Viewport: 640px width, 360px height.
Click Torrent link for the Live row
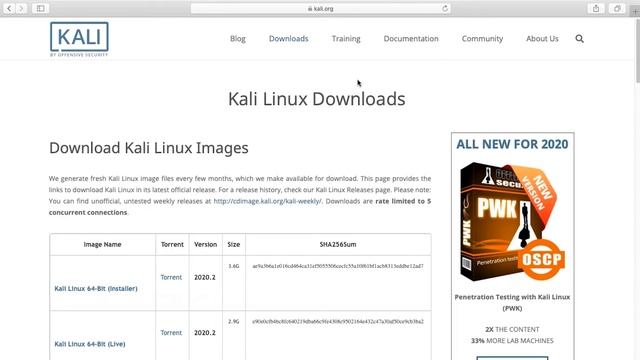tap(171, 333)
